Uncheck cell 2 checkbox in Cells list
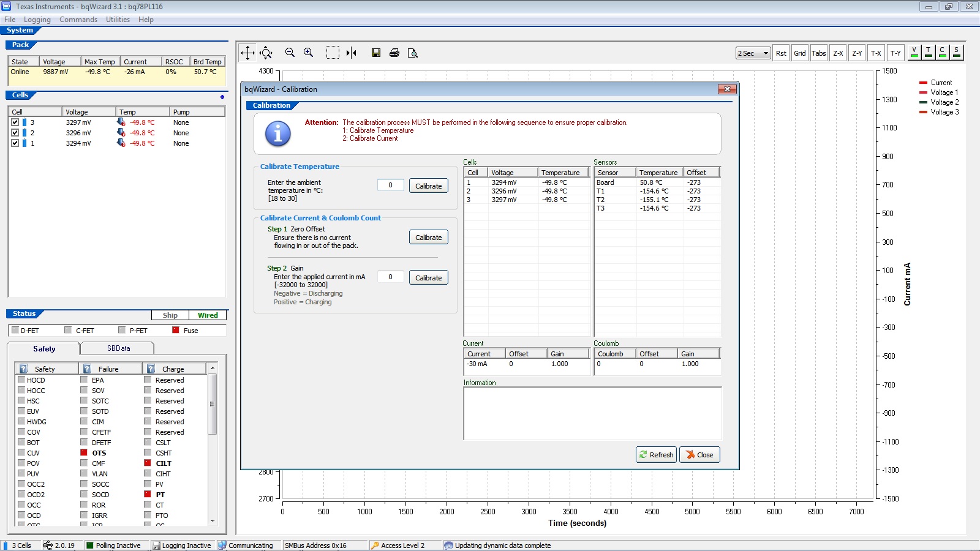 pyautogui.click(x=15, y=133)
